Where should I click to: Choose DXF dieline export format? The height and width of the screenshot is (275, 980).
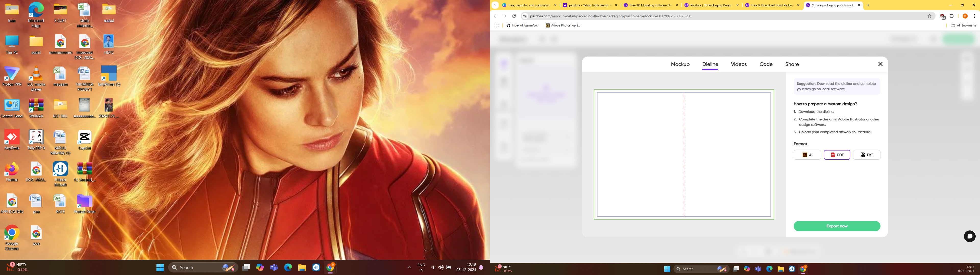tap(866, 155)
